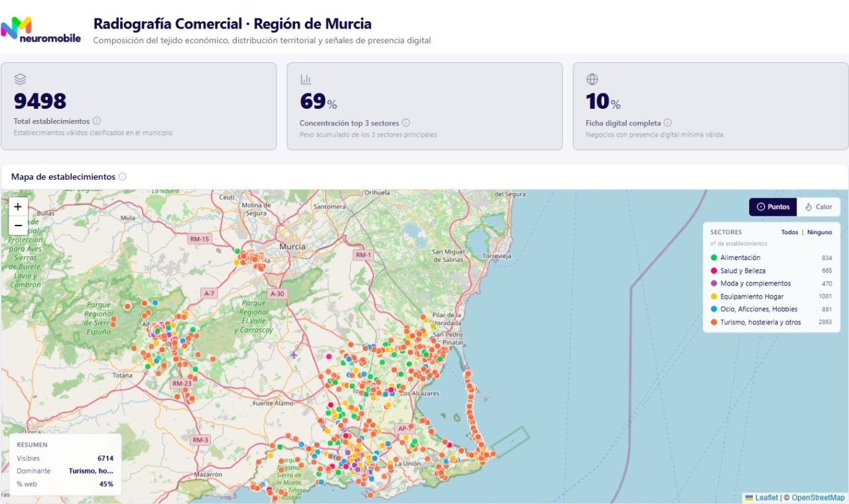Click the Total establecimientos card

click(x=139, y=106)
